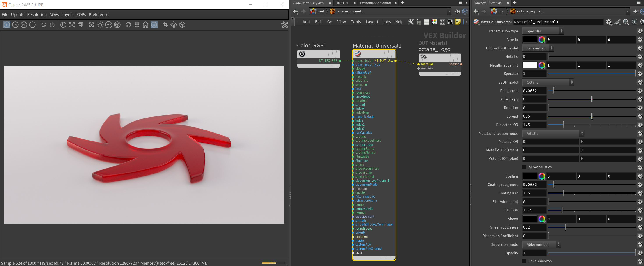Click the Layout menu in network editor
The image size is (644, 266).
(x=372, y=22)
